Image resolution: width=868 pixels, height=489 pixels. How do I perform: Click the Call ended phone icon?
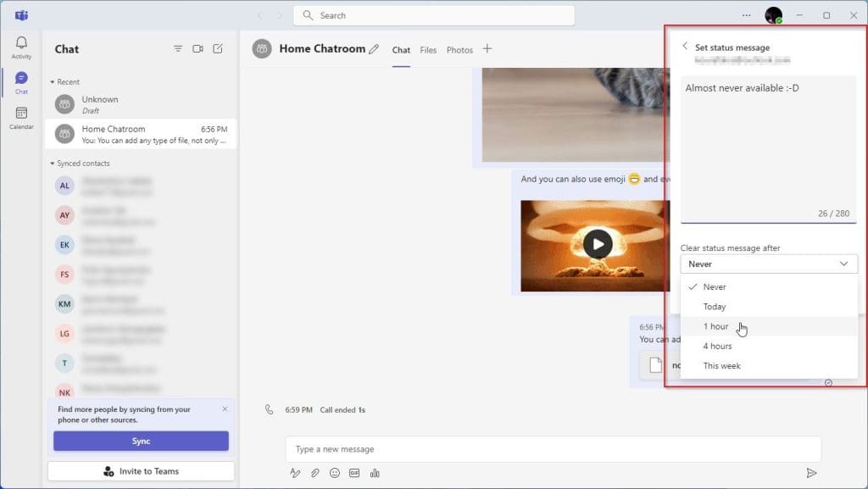(x=269, y=409)
